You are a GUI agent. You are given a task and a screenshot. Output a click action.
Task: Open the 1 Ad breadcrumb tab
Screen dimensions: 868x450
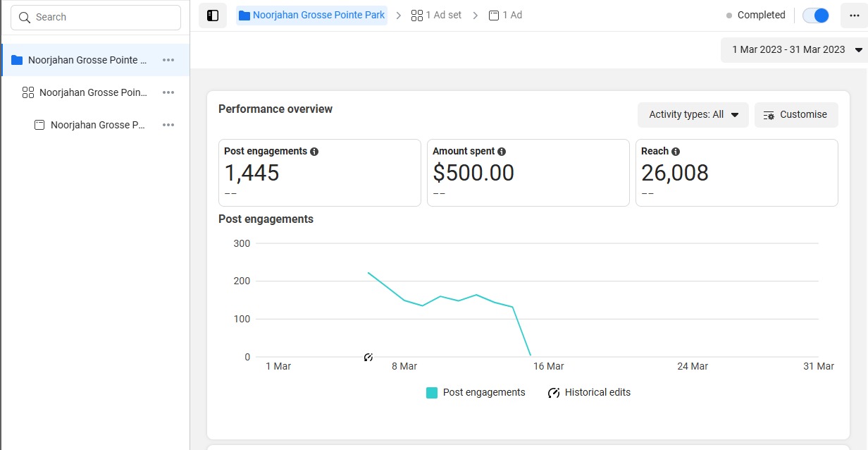pos(506,16)
